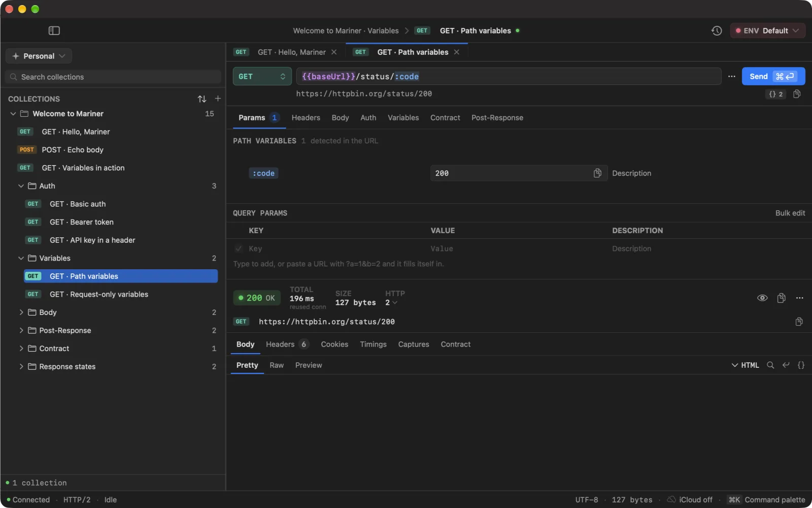Toggle the empty query param checkbox

click(x=239, y=248)
